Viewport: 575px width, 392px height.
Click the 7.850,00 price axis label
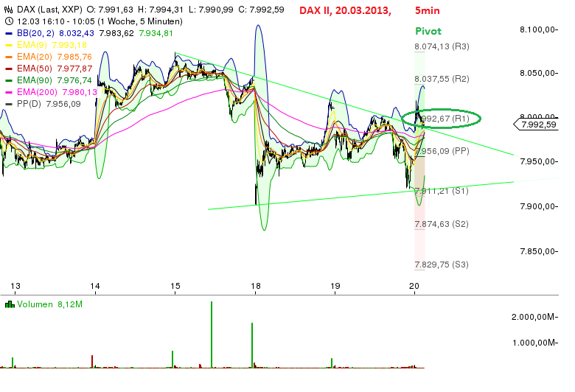click(539, 251)
